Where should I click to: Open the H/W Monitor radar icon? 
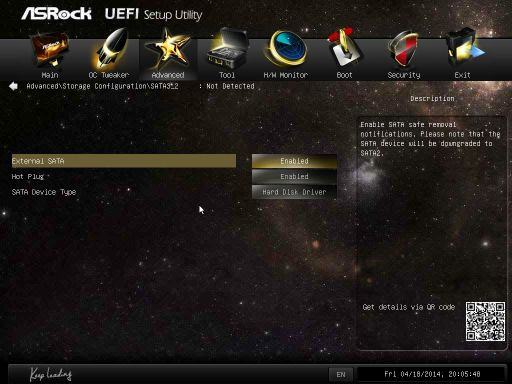[x=286, y=49]
